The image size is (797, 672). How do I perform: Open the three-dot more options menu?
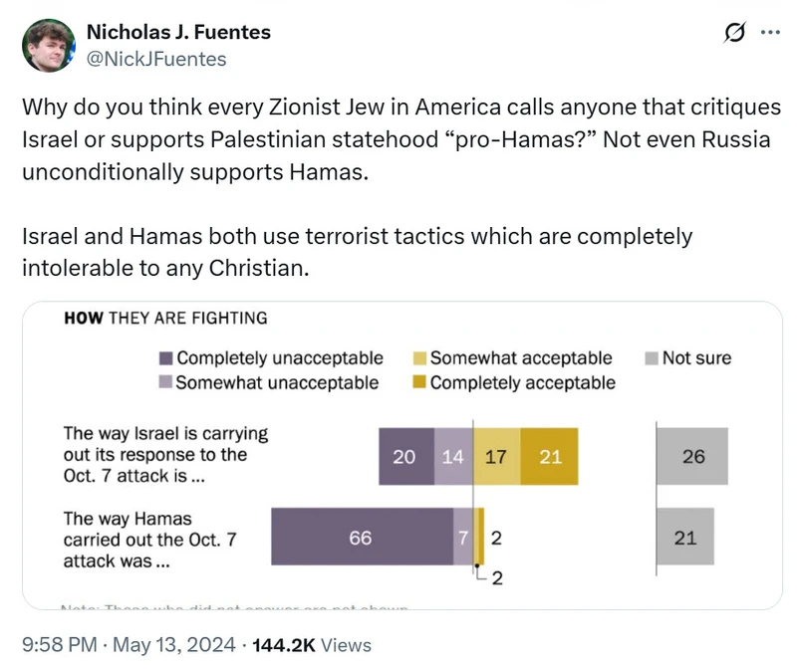pyautogui.click(x=770, y=32)
